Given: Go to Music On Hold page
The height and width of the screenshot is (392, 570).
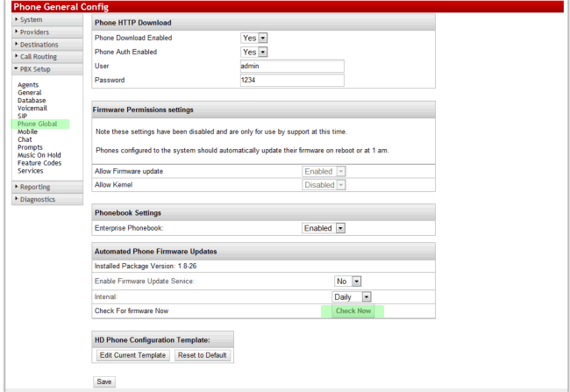Looking at the screenshot, I should (39, 155).
